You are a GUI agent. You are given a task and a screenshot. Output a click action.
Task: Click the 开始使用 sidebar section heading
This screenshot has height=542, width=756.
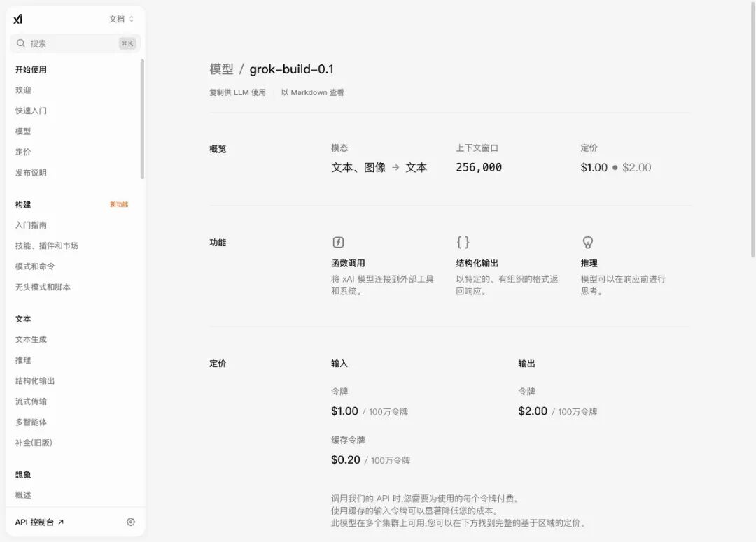(31, 69)
